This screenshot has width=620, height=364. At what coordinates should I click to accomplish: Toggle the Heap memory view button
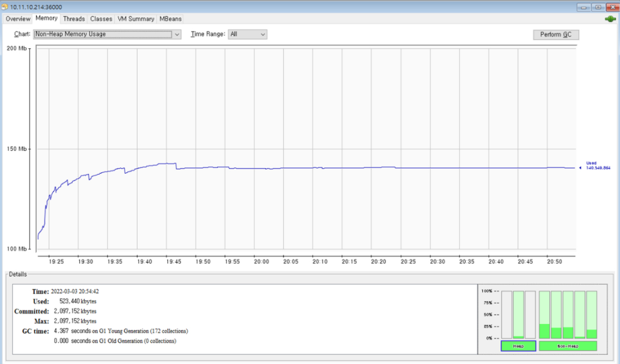click(518, 346)
